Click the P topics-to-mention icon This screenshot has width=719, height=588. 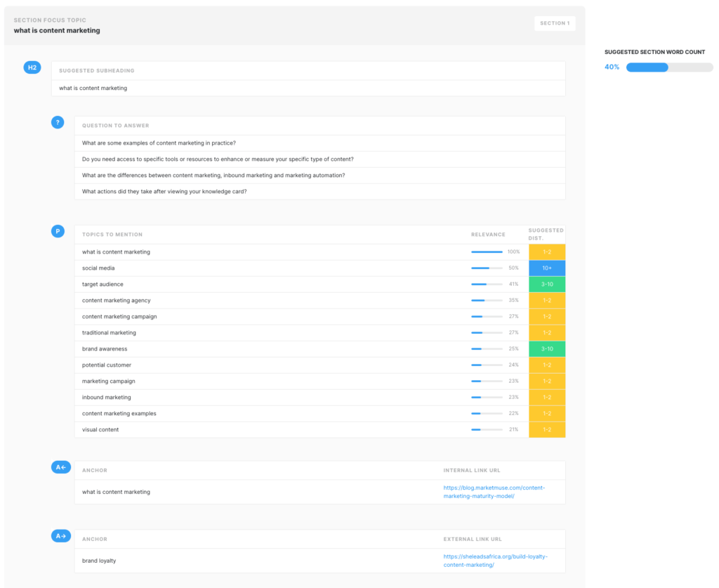tap(58, 230)
